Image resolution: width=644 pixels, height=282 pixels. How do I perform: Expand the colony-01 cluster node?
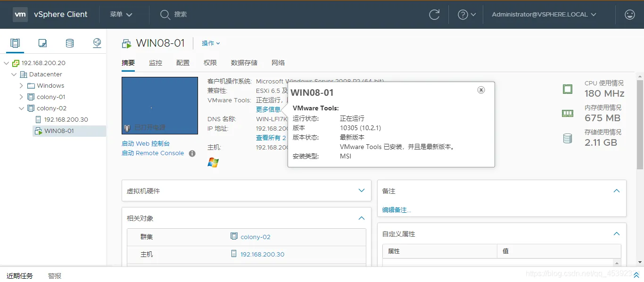[21, 97]
